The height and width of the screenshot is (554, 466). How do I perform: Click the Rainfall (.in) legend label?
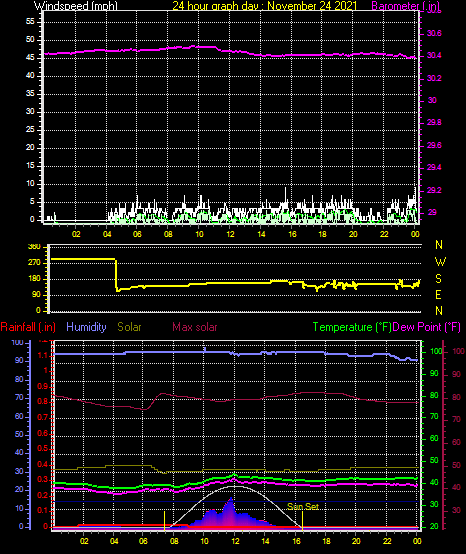(x=28, y=327)
